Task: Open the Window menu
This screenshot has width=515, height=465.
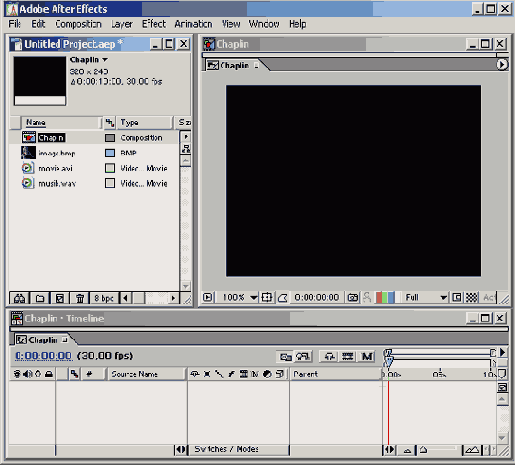Action: click(x=264, y=24)
